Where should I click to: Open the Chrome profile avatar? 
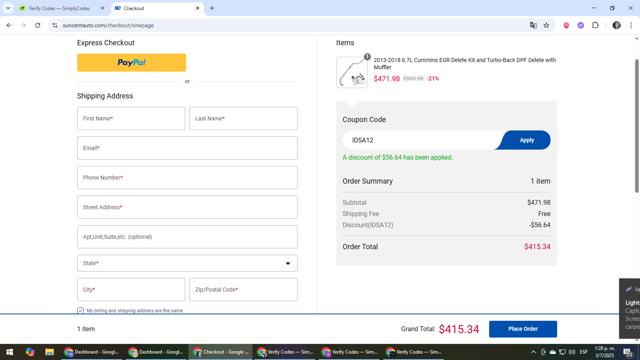616,25
